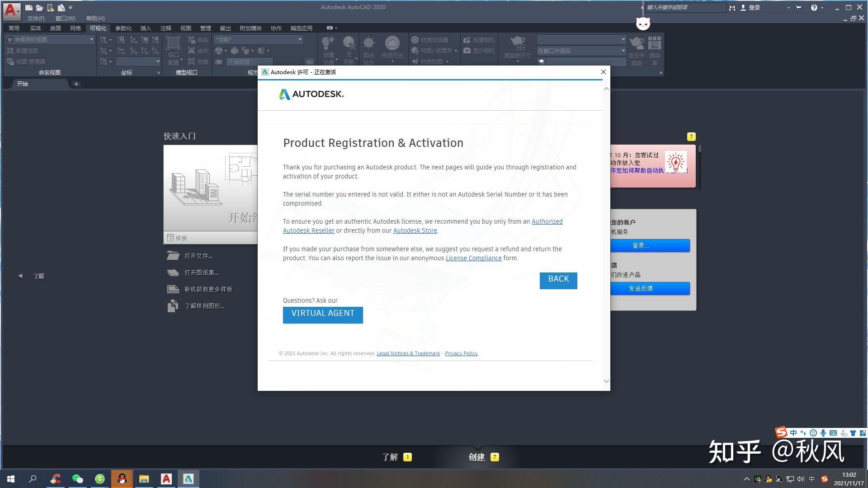Open the 文件(F) menu
Image resolution: width=868 pixels, height=488 pixels.
pos(36,19)
